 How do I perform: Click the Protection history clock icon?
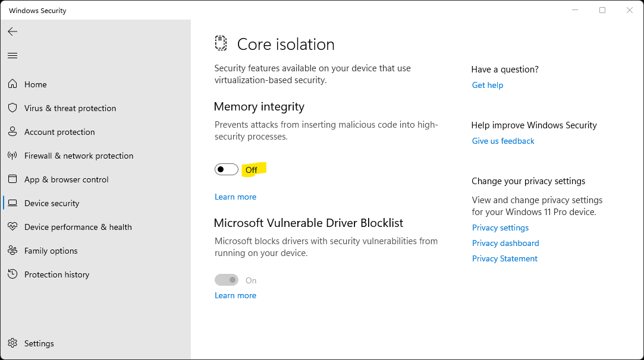click(12, 274)
